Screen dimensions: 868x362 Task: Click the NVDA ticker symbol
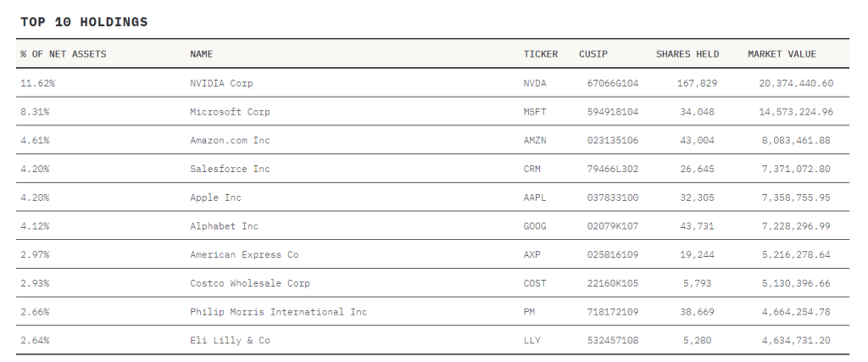[535, 83]
